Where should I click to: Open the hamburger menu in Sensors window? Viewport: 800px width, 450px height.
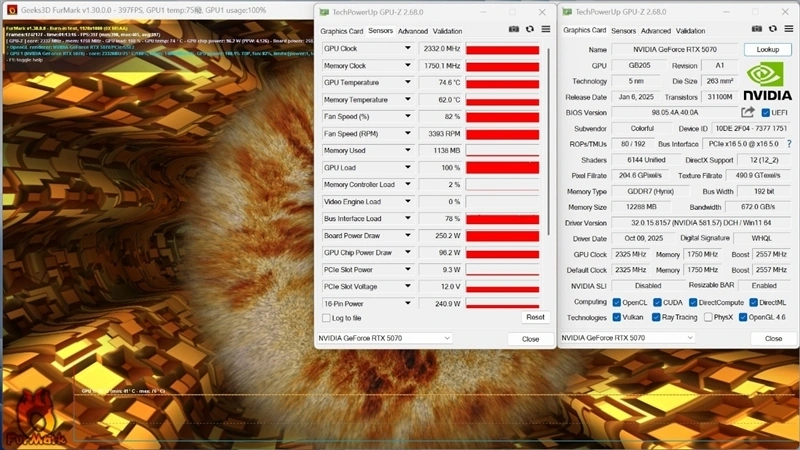pyautogui.click(x=546, y=30)
